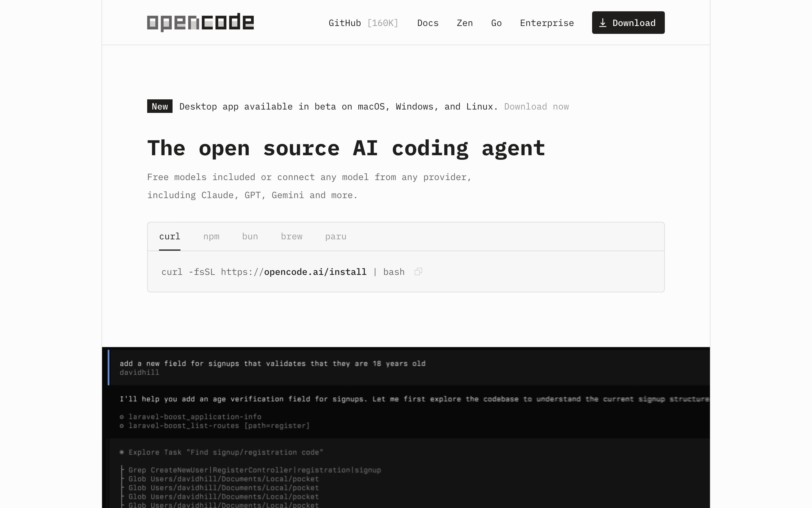Click 'Free models included' subtitle text
Viewport: 812px width, 508px height.
(309, 186)
